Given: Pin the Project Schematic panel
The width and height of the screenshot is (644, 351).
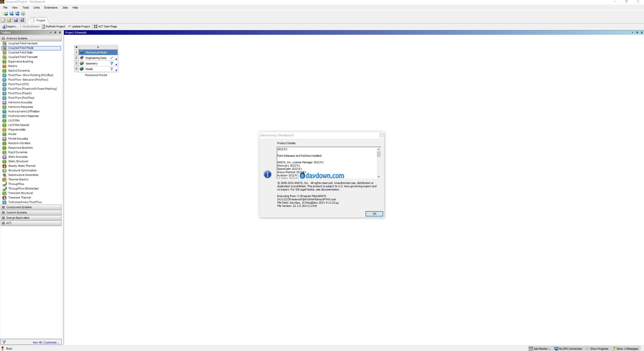Looking at the screenshot, I should 637,33.
